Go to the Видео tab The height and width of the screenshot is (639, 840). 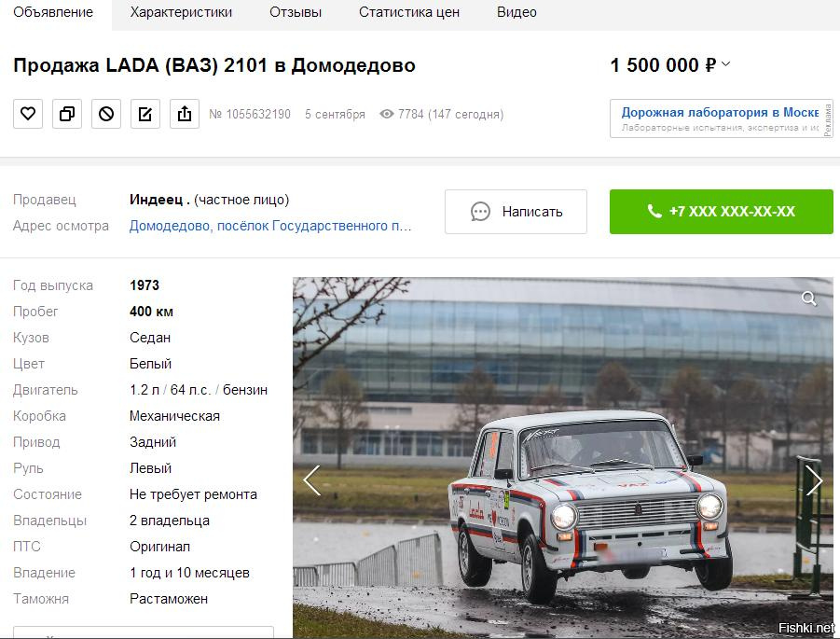tap(516, 12)
